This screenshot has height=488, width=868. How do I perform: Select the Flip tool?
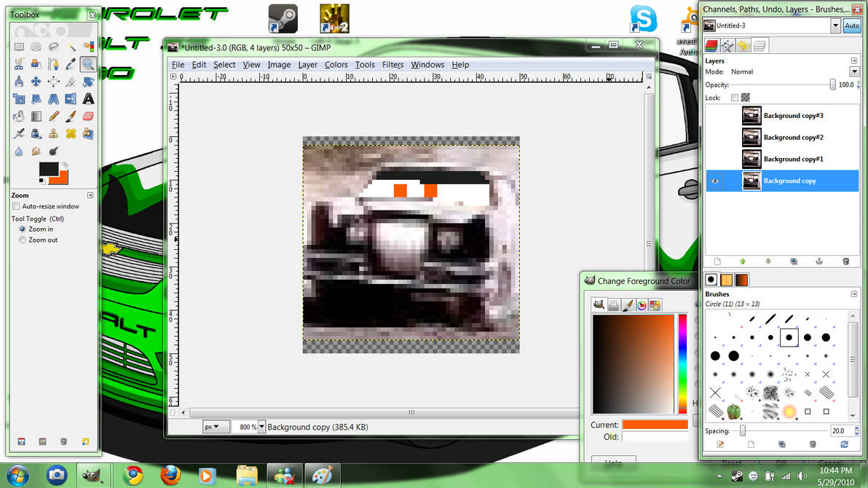click(x=71, y=99)
